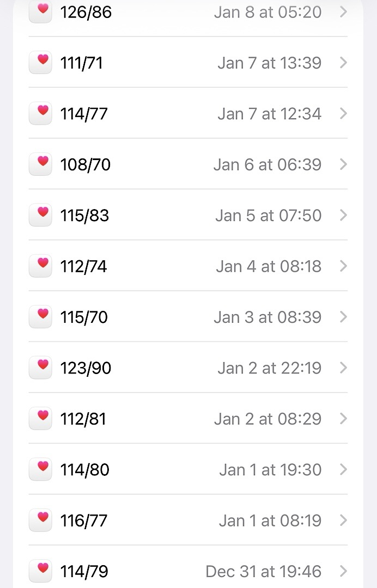This screenshot has height=588, width=377.
Task: Tap the heart icon beside 114/80
Action: 40,469
